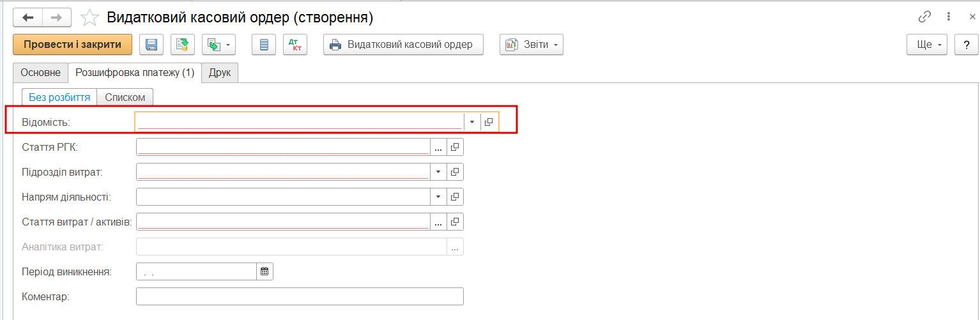The height and width of the screenshot is (320, 980).
Task: Click the document structure list icon
Action: (x=264, y=45)
